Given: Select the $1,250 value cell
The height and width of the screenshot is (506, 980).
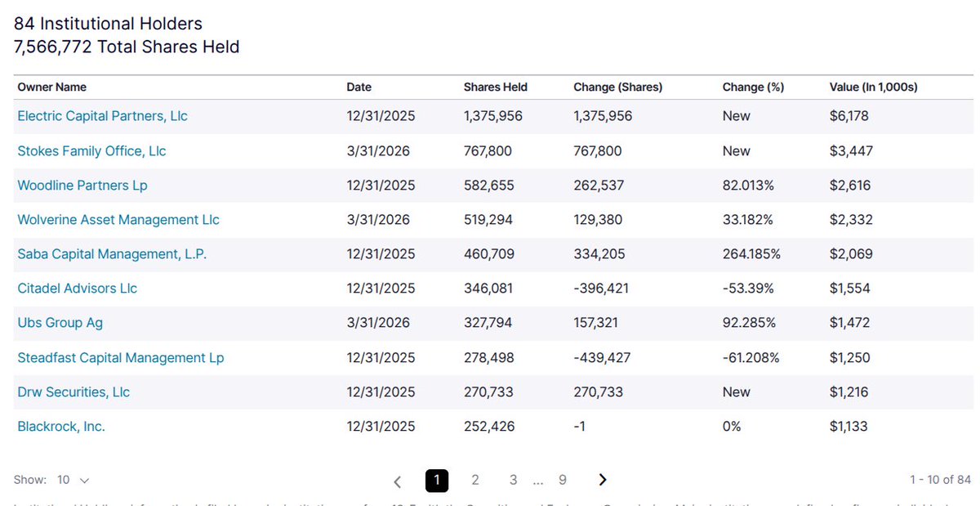Looking at the screenshot, I should tap(849, 358).
